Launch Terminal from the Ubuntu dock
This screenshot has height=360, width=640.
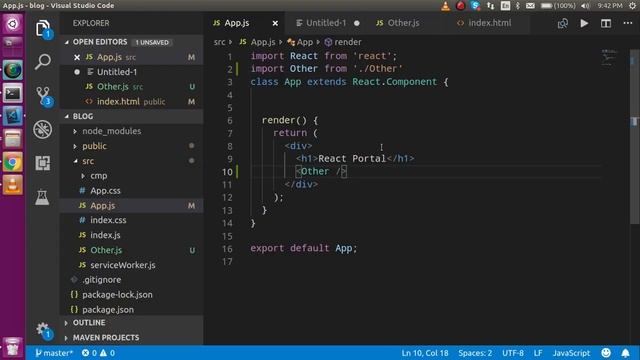[x=13, y=93]
